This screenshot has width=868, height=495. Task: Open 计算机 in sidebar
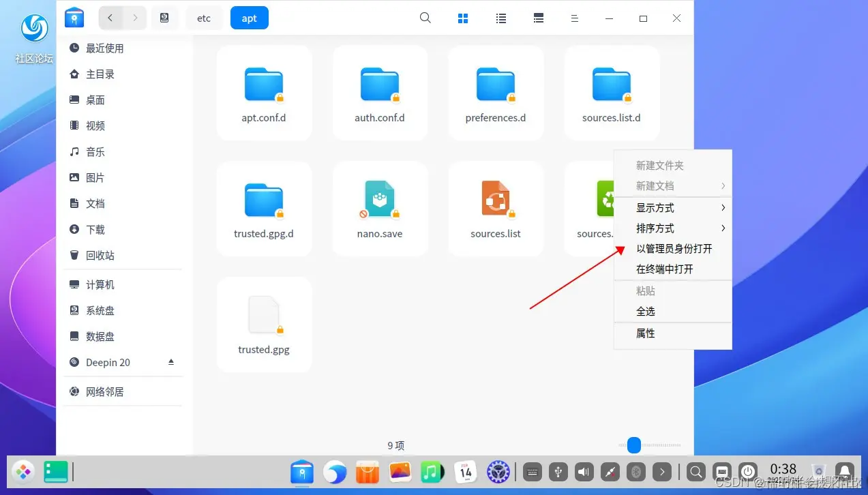(x=123, y=285)
